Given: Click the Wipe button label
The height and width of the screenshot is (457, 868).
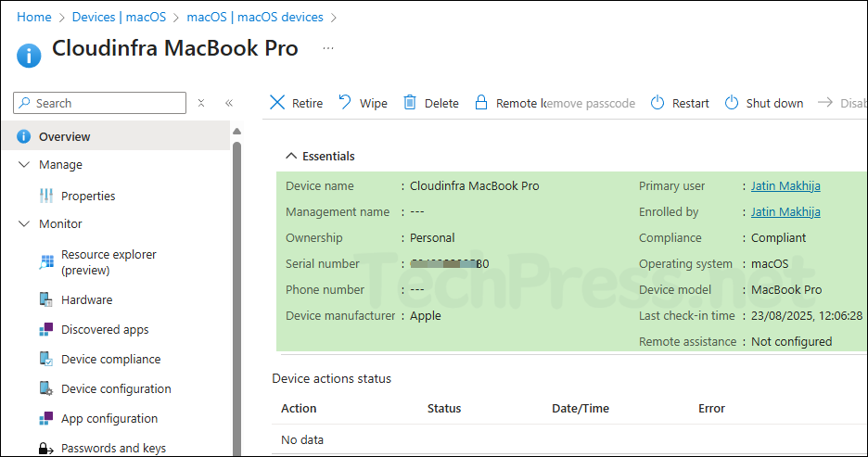Looking at the screenshot, I should [373, 104].
